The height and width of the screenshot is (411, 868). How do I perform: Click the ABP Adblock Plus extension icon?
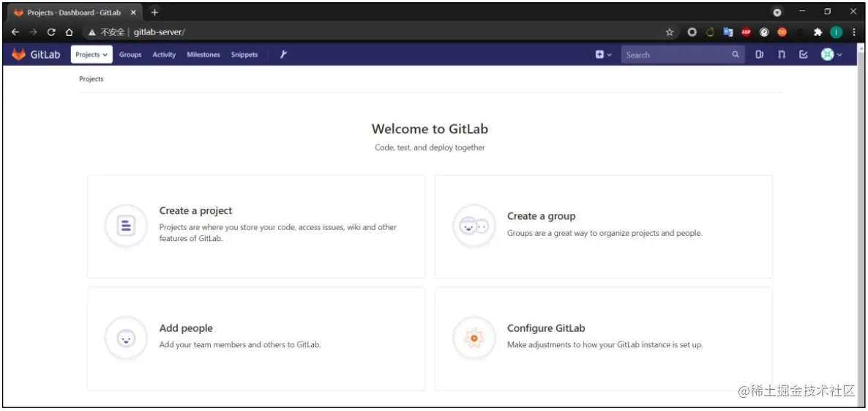(746, 32)
